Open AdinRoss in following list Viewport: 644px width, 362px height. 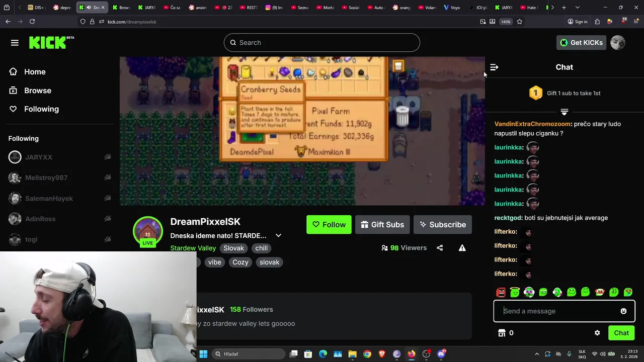[40, 219]
